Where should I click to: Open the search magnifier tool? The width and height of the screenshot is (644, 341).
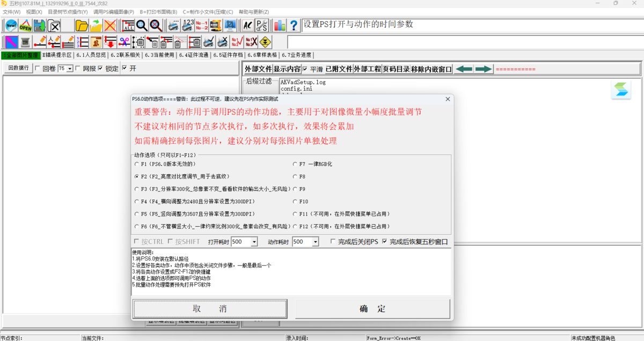click(x=142, y=26)
